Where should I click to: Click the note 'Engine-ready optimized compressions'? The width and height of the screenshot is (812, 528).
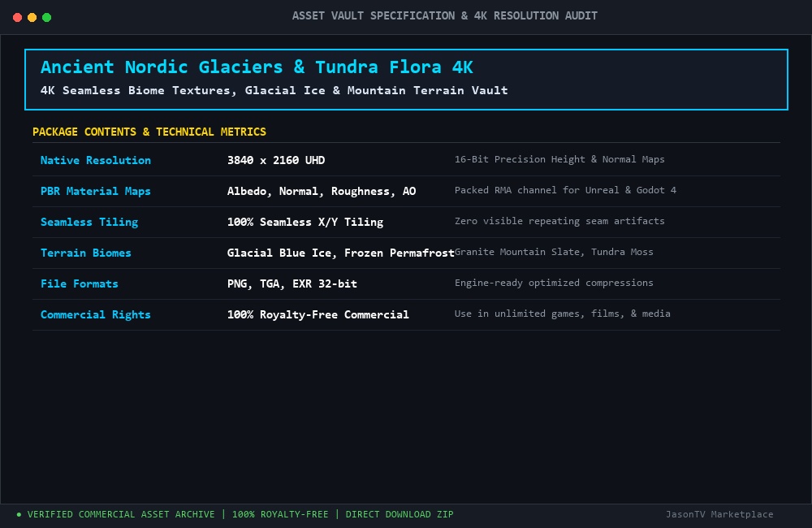click(554, 283)
